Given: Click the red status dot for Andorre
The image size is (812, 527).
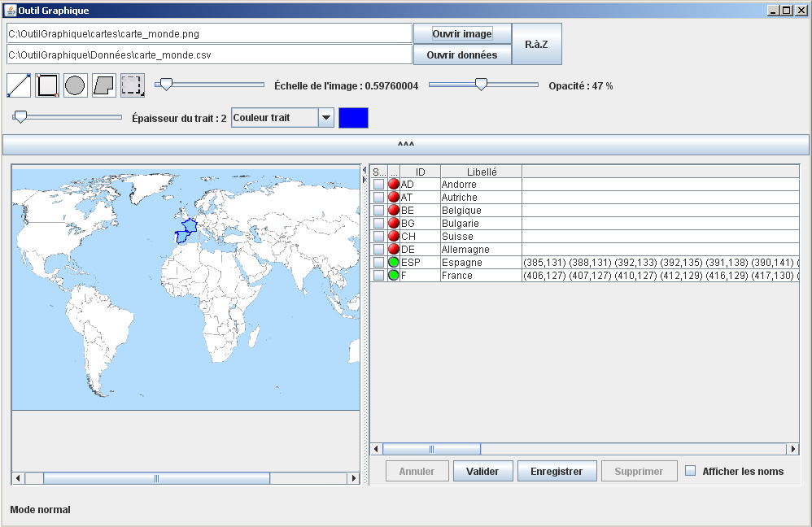Looking at the screenshot, I should click(x=394, y=185).
